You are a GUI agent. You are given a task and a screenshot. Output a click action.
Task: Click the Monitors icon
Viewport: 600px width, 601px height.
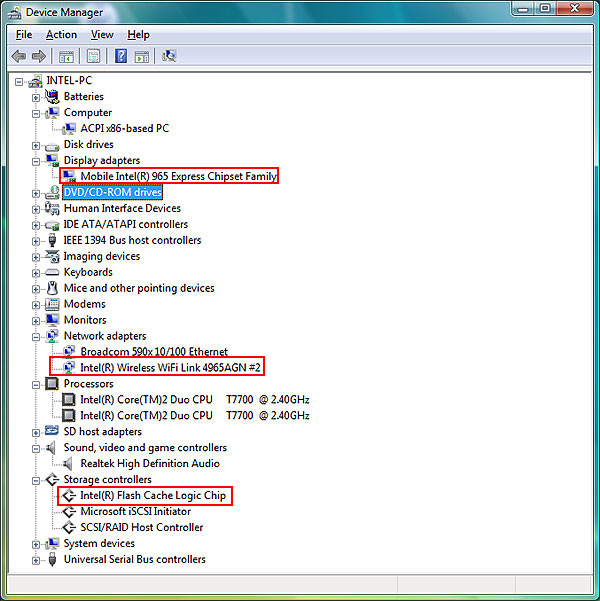tap(52, 320)
